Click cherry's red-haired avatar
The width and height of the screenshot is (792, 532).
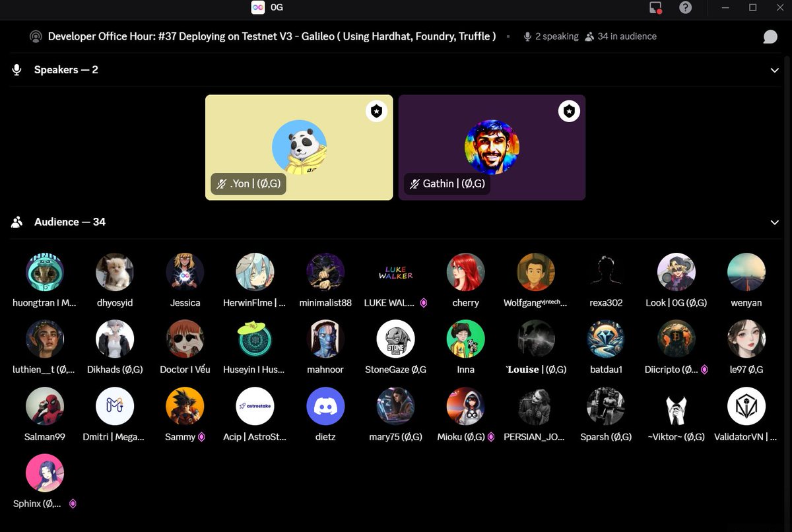tap(466, 272)
